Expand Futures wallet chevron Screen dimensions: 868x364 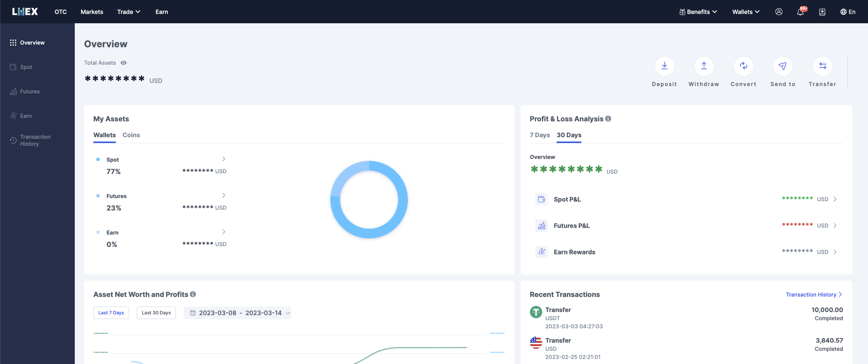[223, 195]
